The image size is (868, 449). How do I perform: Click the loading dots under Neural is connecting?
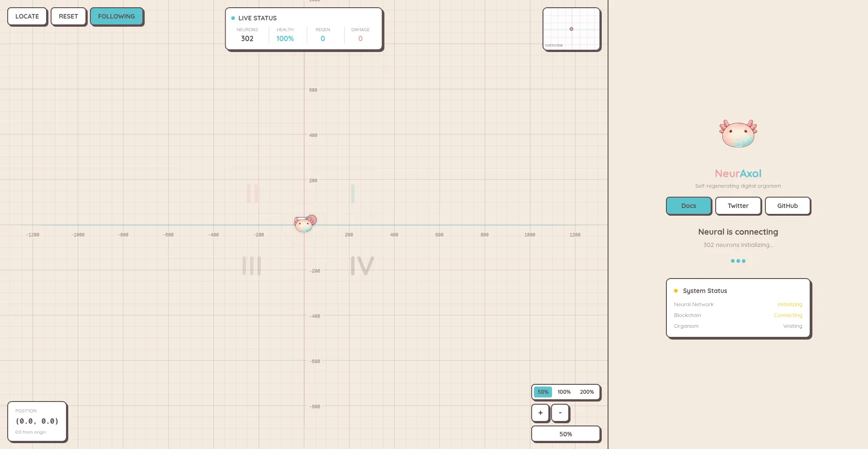pyautogui.click(x=738, y=261)
